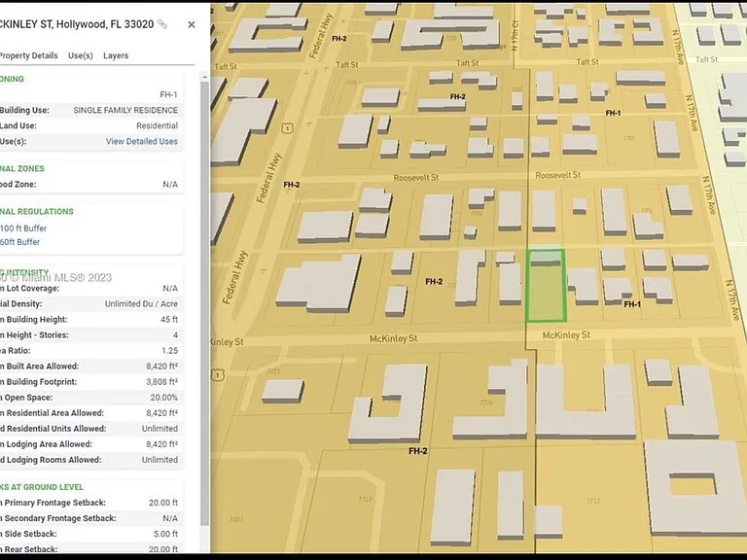Open the FH-1 zoning link

168,94
